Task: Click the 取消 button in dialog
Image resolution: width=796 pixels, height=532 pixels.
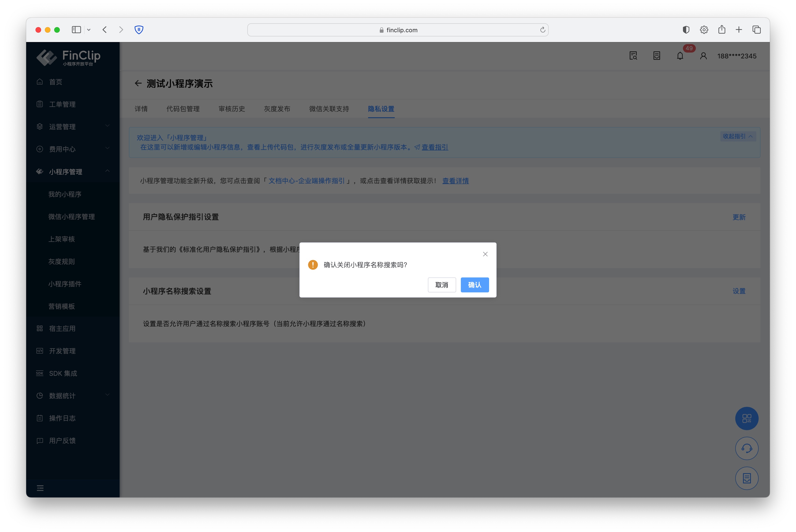Action: point(441,285)
